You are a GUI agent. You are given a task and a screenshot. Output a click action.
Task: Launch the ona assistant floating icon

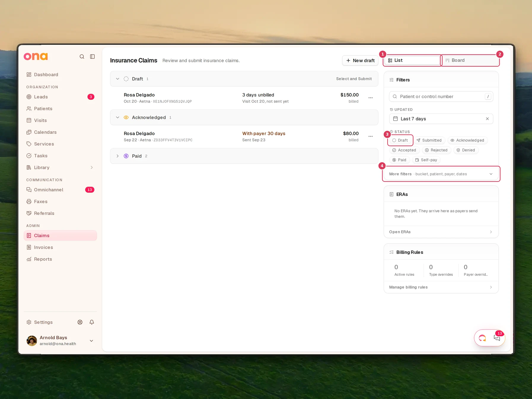click(482, 338)
